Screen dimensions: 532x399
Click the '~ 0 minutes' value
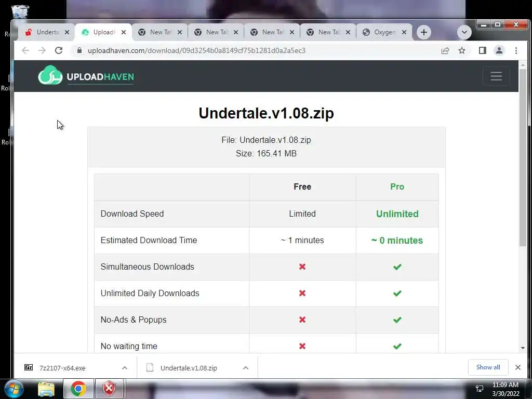pyautogui.click(x=397, y=240)
